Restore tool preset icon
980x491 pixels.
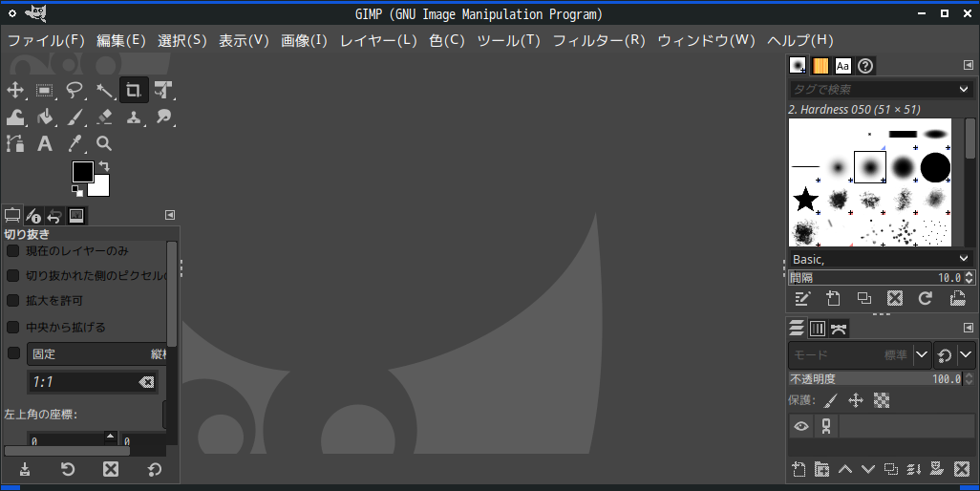(68, 469)
